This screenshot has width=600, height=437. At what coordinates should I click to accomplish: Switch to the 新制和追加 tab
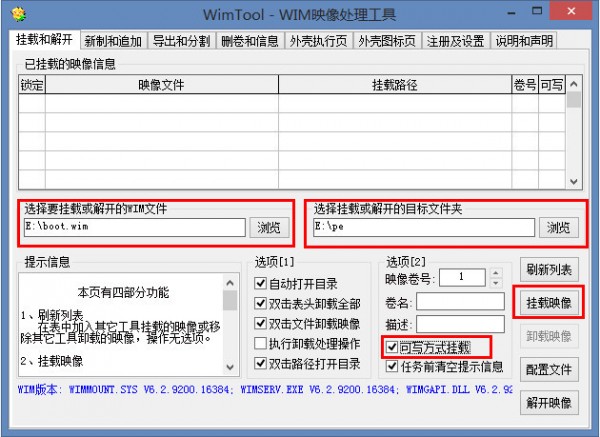click(x=113, y=41)
